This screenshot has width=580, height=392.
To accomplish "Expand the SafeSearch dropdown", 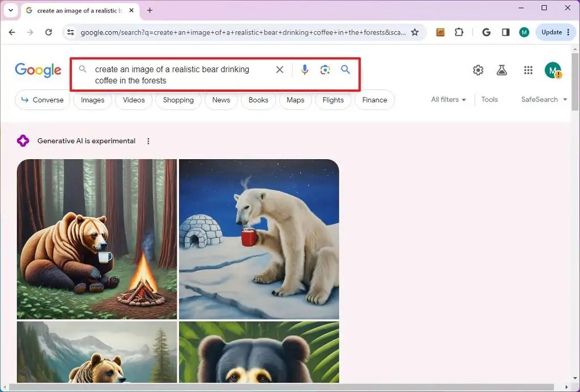I will (542, 100).
